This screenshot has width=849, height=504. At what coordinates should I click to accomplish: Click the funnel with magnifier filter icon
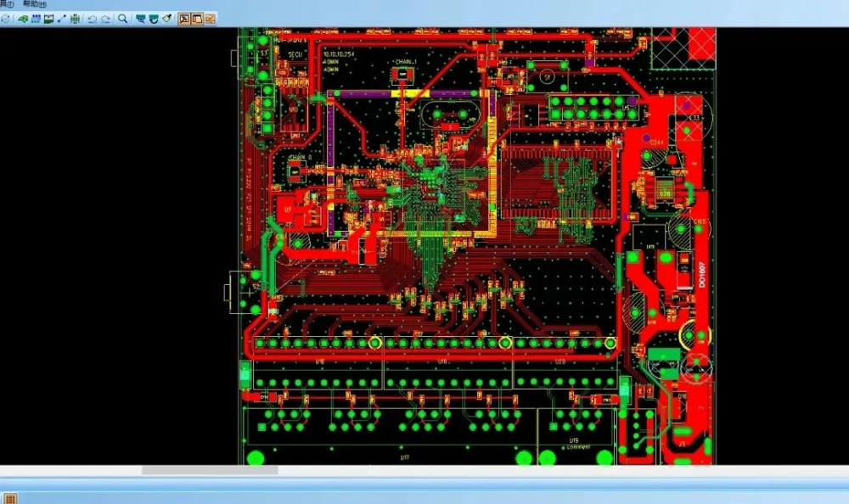coord(141,19)
